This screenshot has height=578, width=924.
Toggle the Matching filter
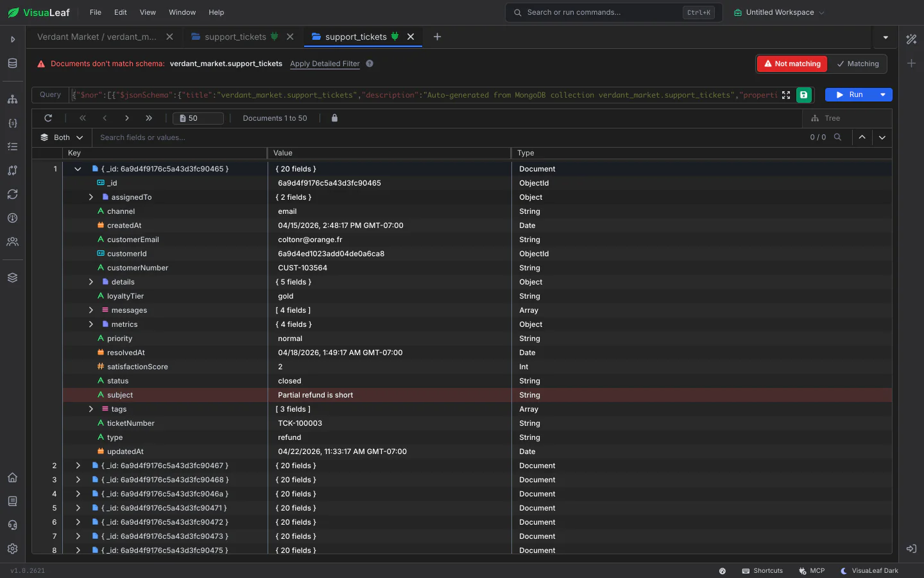click(857, 64)
